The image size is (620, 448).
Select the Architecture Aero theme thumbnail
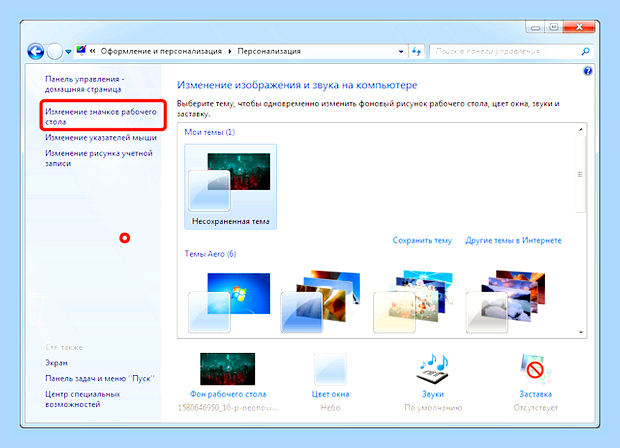pyautogui.click(x=321, y=302)
